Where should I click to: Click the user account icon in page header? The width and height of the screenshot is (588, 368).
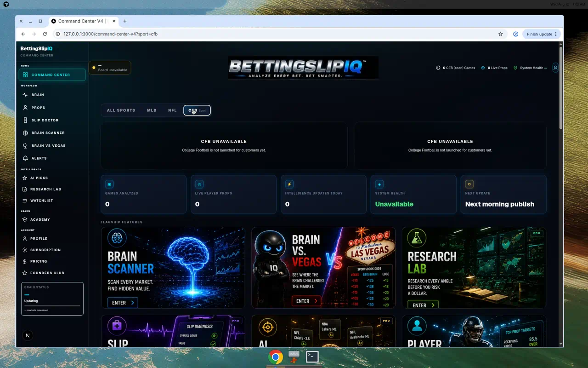pyautogui.click(x=555, y=68)
